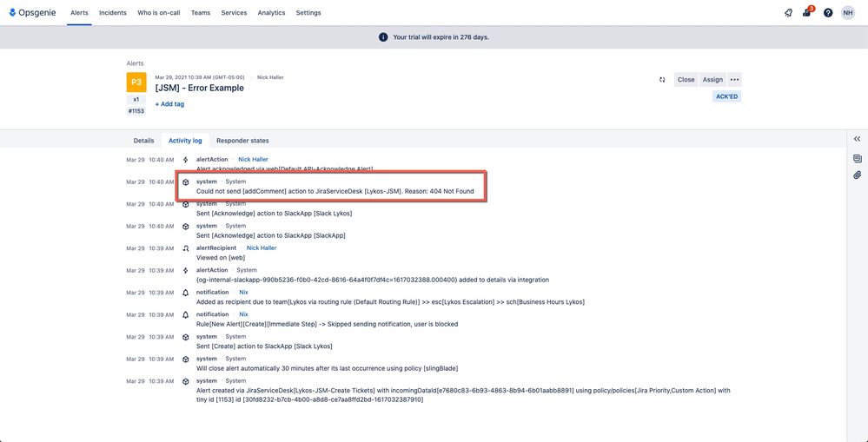The image size is (868, 442).
Task: Open the NH user avatar menu
Action: click(847, 13)
